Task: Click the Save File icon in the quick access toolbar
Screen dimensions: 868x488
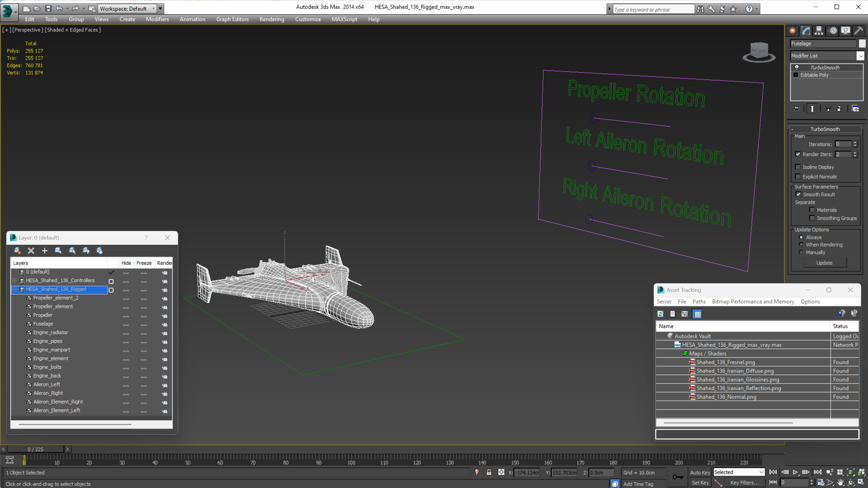Action: tap(48, 9)
